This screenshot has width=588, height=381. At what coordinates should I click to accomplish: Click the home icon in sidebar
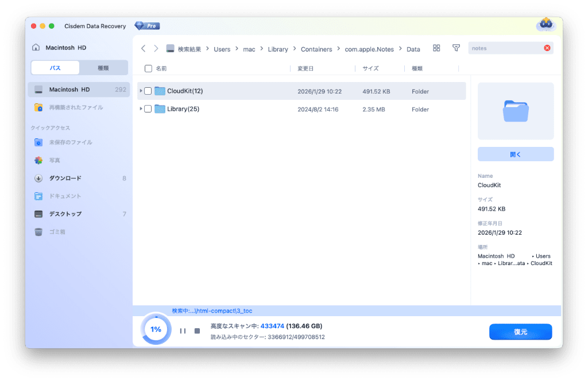coord(36,48)
